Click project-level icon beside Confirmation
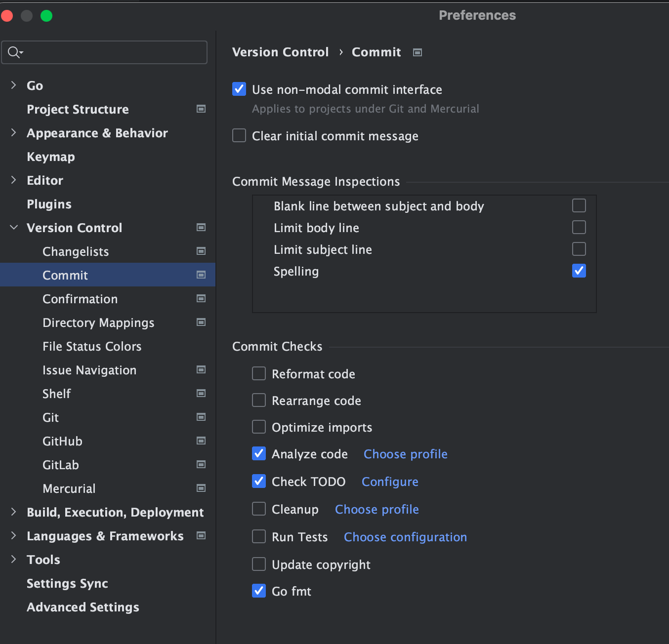Screen dimensions: 669x644 [x=201, y=298]
